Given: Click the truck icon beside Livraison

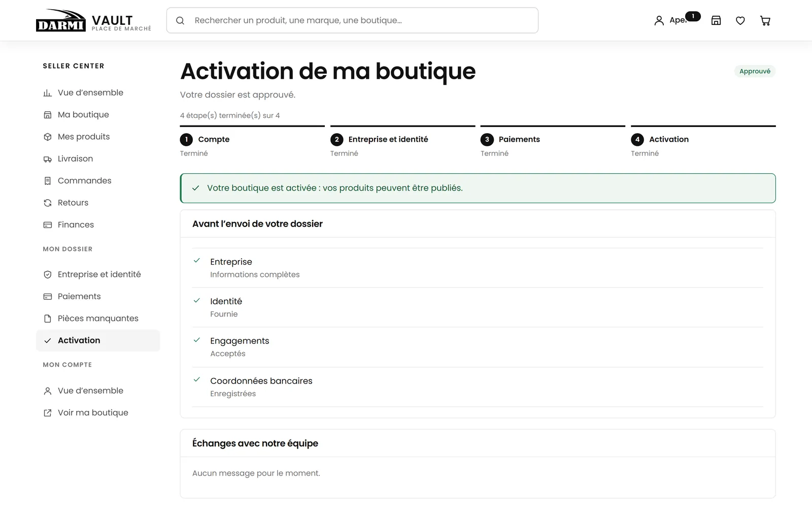Looking at the screenshot, I should coord(48,159).
